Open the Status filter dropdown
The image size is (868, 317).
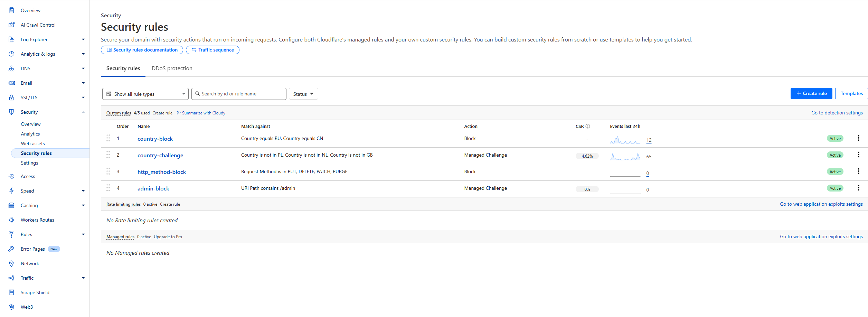(x=303, y=94)
